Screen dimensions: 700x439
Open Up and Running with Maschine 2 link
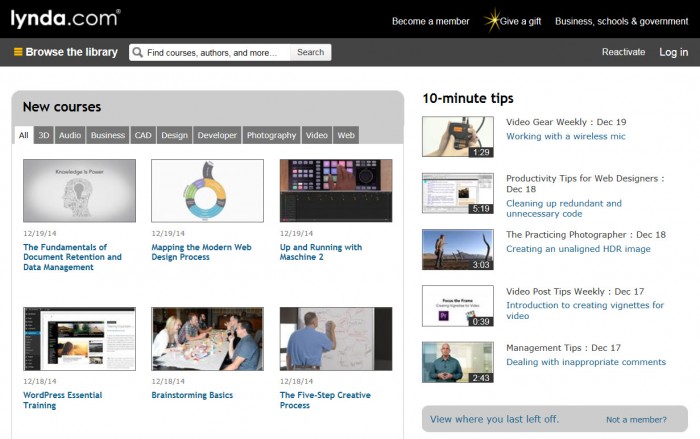click(321, 252)
